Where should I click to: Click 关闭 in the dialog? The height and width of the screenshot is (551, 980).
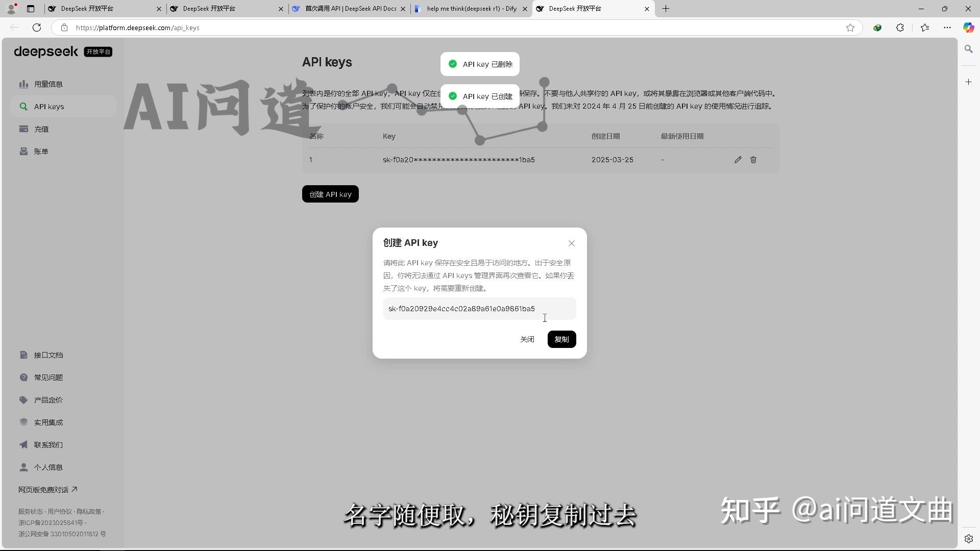[527, 339]
